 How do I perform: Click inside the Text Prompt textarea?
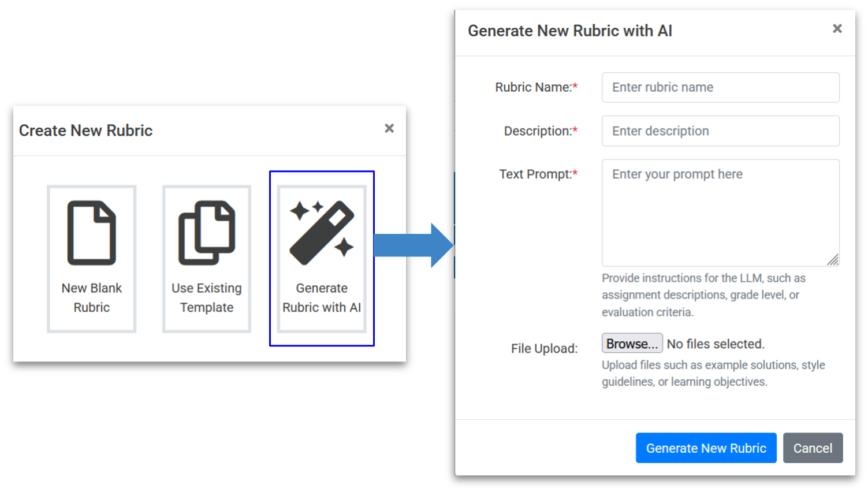click(720, 213)
